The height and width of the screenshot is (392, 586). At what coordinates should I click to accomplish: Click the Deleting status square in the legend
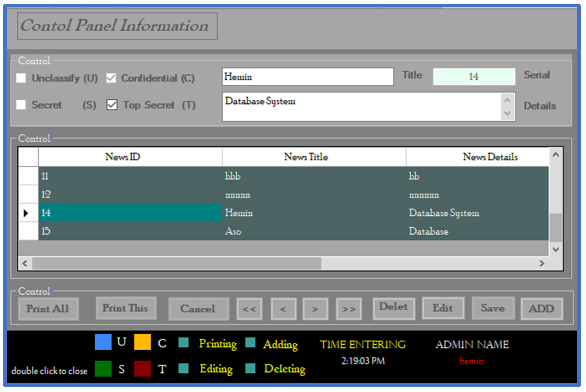pos(250,368)
